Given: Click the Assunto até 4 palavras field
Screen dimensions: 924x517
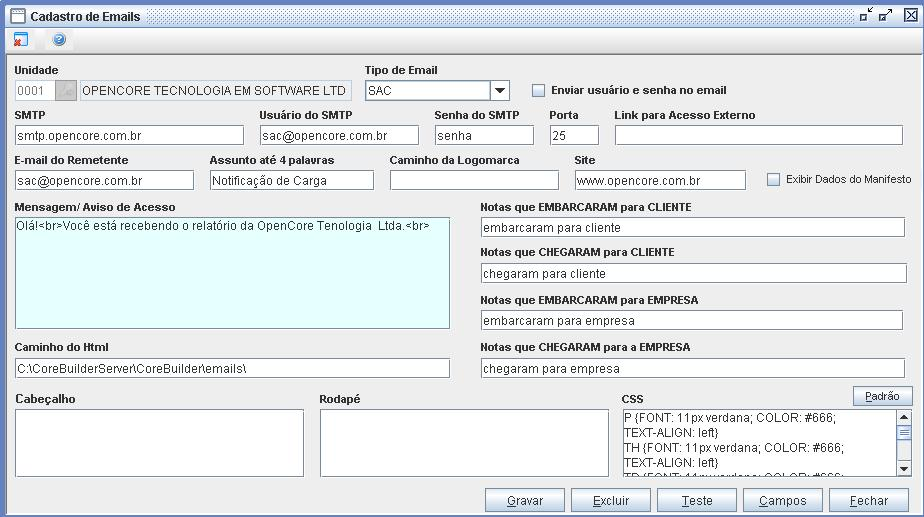Looking at the screenshot, I should [292, 180].
